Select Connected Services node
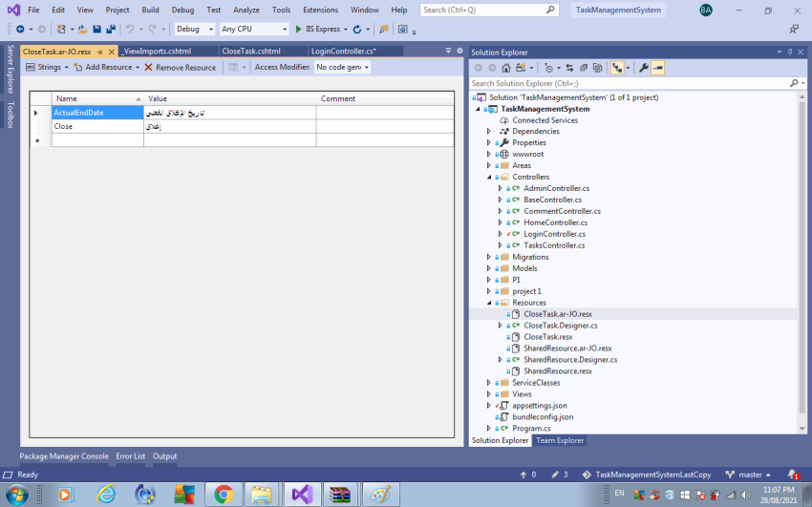812x507 pixels. pyautogui.click(x=545, y=120)
